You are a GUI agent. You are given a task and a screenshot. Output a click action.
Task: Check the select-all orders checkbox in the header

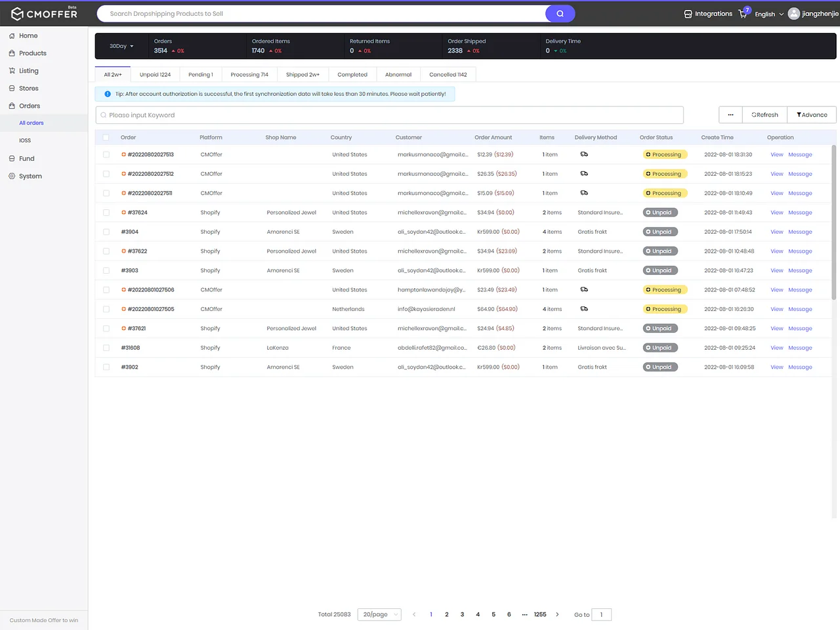106,137
